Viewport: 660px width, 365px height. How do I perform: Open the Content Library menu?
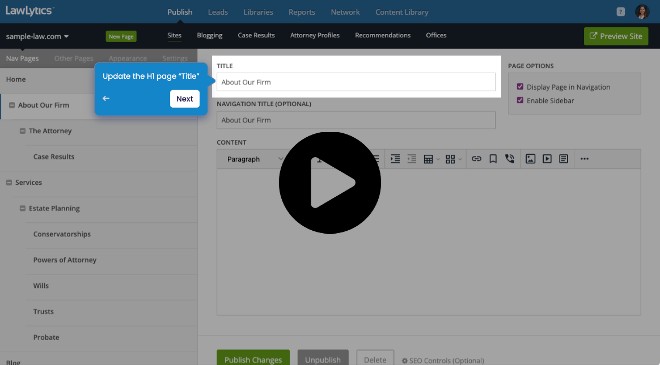click(402, 12)
